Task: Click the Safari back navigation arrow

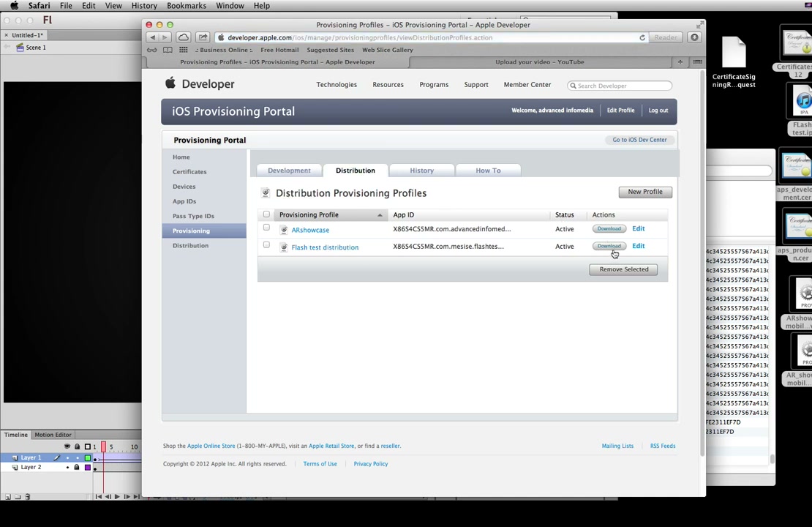Action: pos(153,37)
